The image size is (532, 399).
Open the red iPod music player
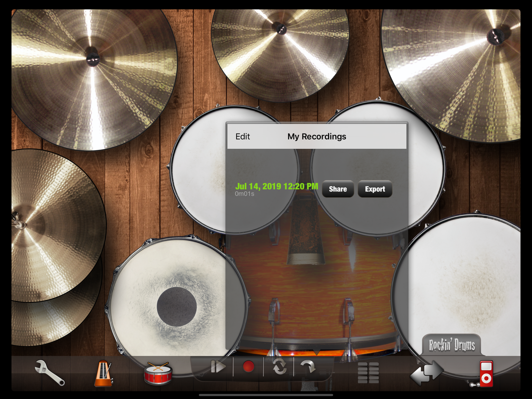tap(486, 373)
